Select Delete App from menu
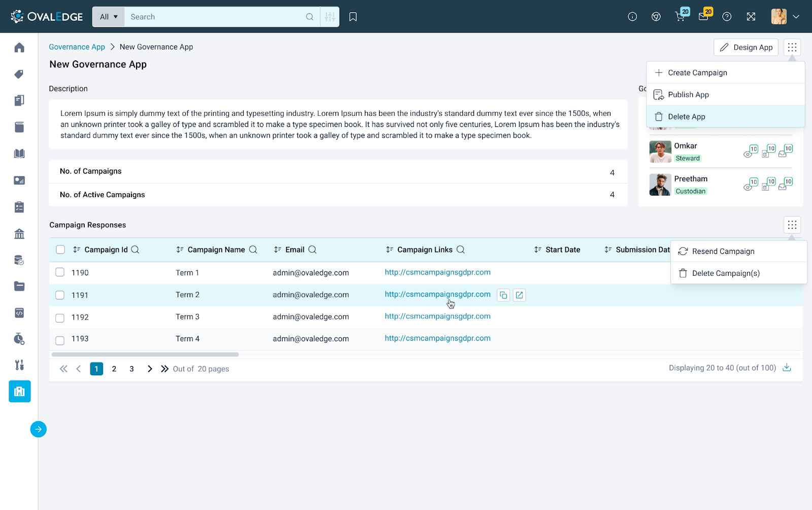Image resolution: width=812 pixels, height=510 pixels. (726, 116)
